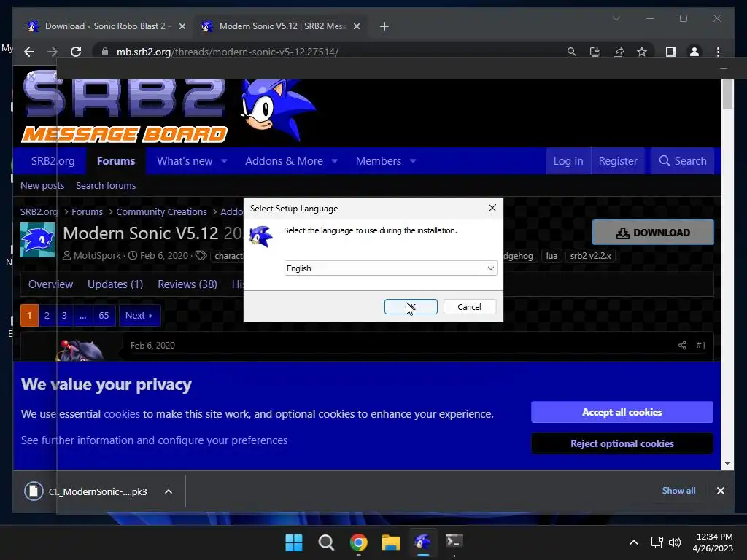Share this page icon
This screenshot has height=560, width=747.
click(619, 52)
